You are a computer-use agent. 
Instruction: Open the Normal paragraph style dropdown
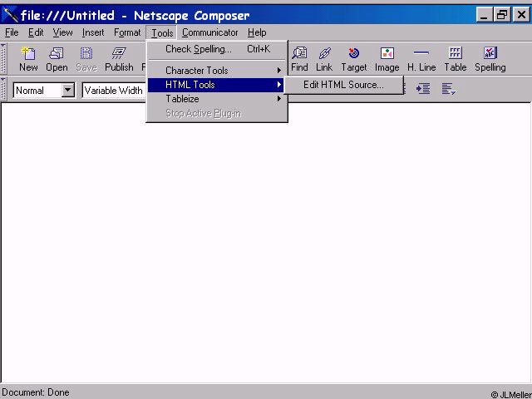coord(68,91)
